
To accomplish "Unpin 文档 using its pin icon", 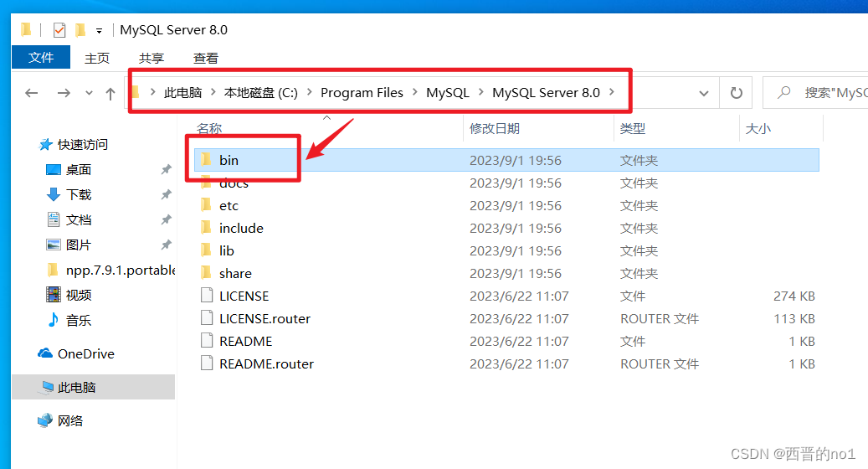I will (166, 219).
